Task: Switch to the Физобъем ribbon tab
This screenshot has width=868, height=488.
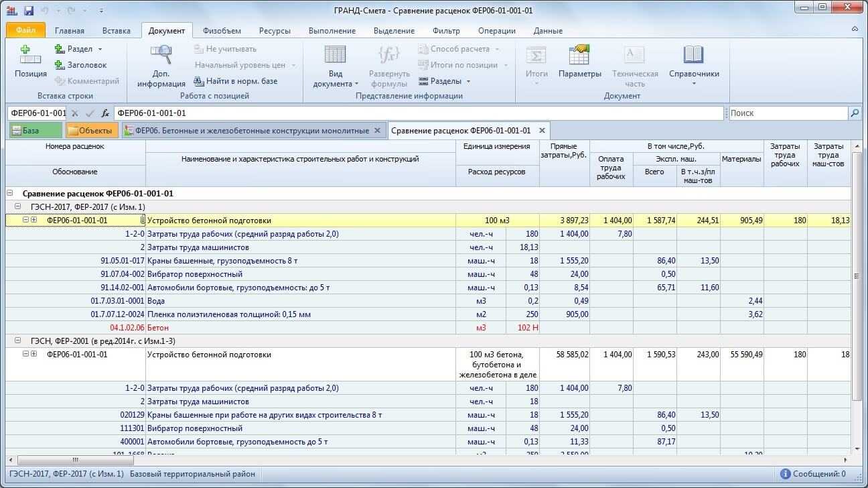Action: 222,31
